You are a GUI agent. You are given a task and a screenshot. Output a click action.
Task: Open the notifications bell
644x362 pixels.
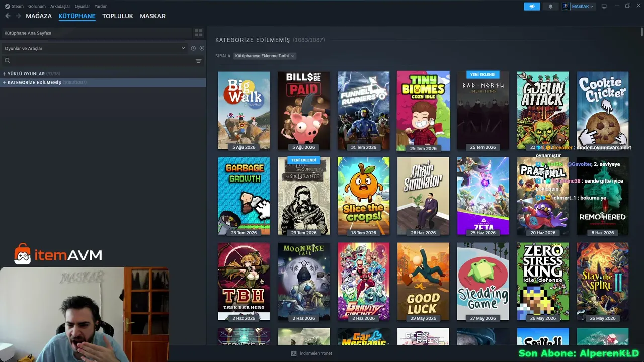[550, 6]
